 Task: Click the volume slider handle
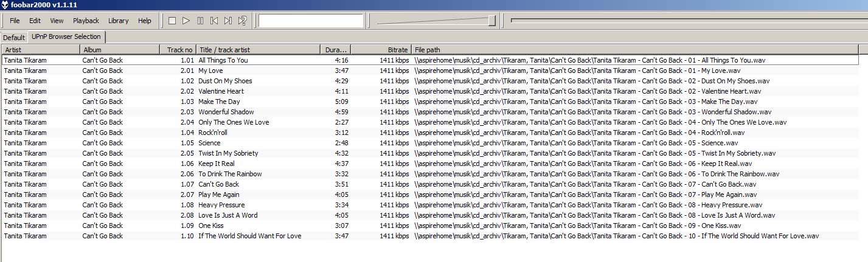[491, 21]
